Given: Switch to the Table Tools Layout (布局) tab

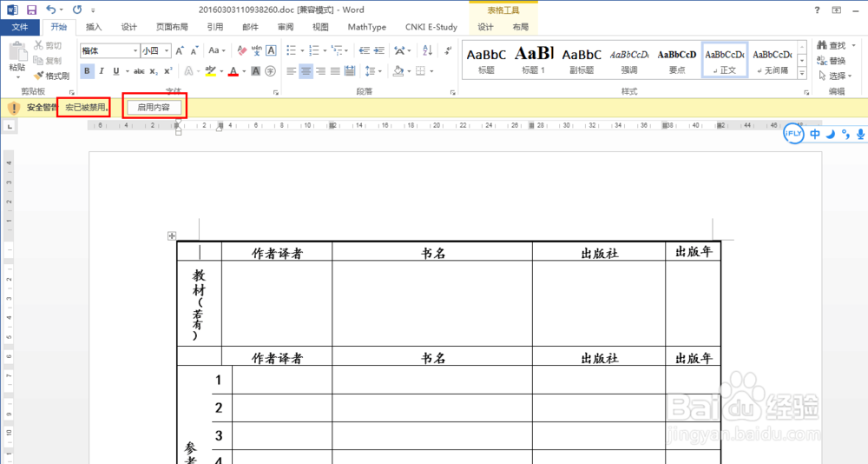Looking at the screenshot, I should (520, 27).
